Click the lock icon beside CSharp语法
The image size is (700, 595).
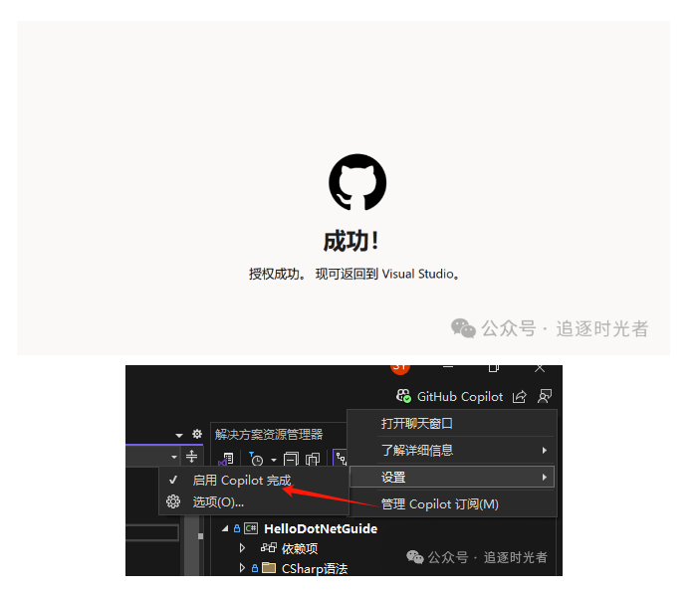pyautogui.click(x=255, y=568)
